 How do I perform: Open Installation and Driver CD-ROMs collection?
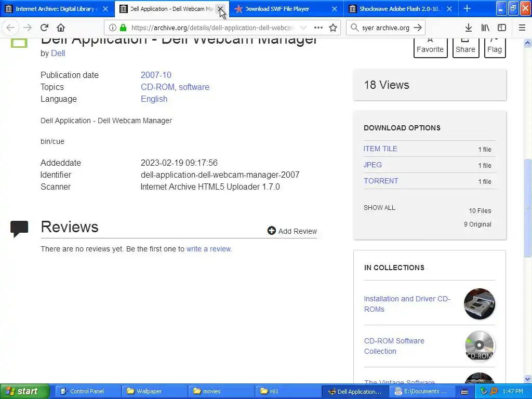[x=407, y=304]
